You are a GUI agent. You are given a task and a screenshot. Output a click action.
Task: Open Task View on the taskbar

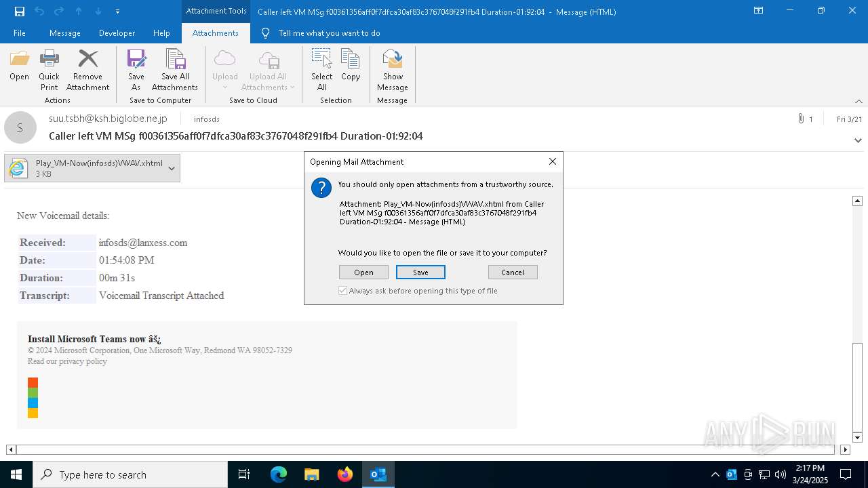tap(244, 474)
